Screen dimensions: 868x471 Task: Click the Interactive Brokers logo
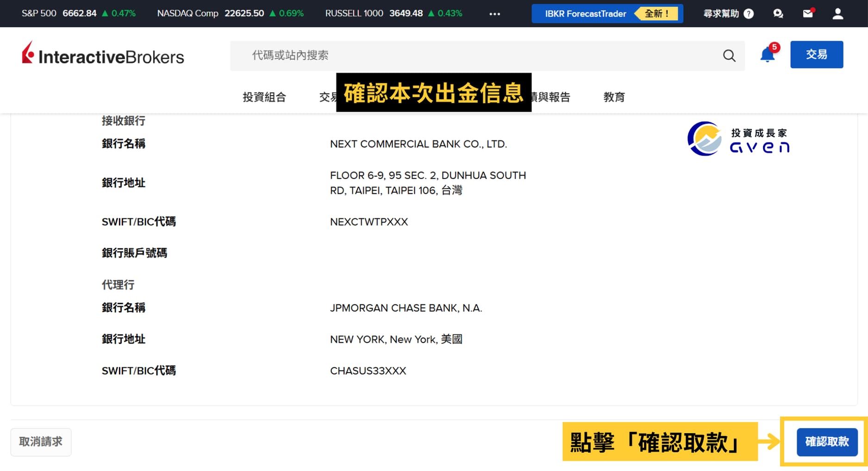[x=103, y=55]
